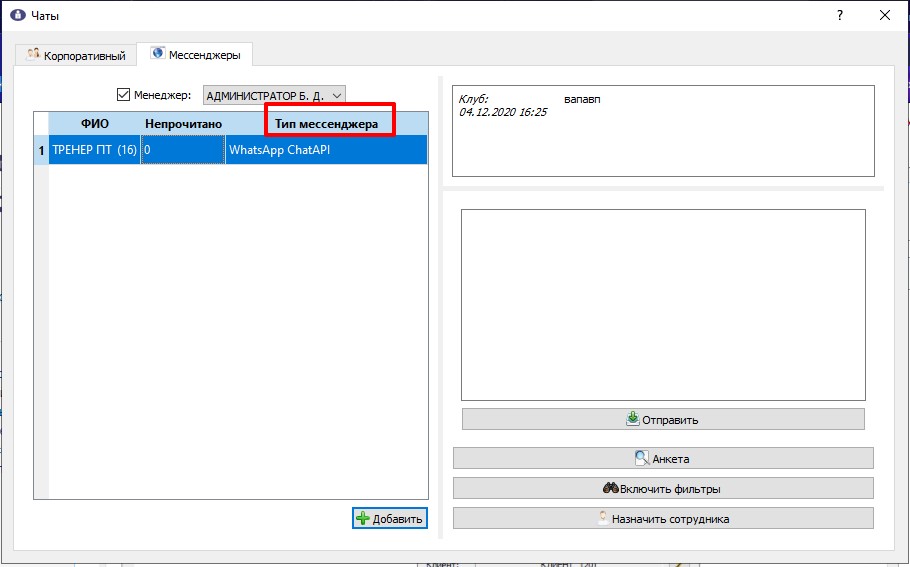Click into the message text input area

[663, 305]
